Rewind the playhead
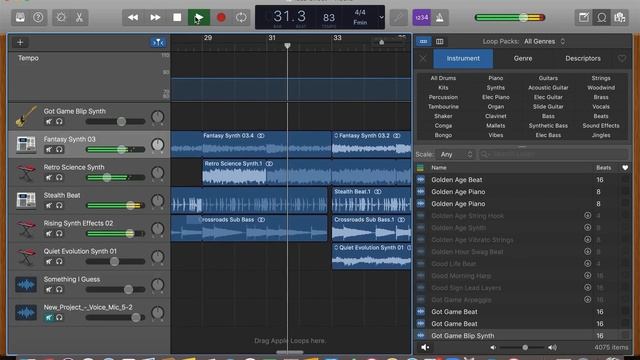640x360 pixels. pos(133,18)
